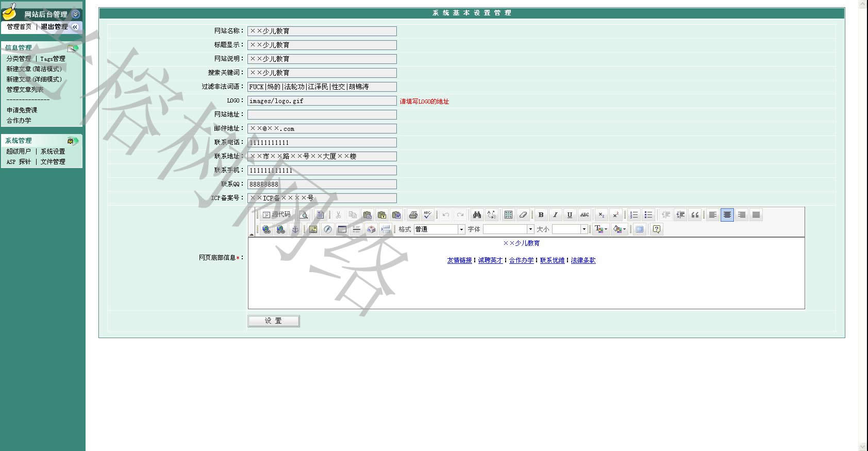The width and height of the screenshot is (868, 451).
Task: Click the editor help question icon
Action: 657,229
